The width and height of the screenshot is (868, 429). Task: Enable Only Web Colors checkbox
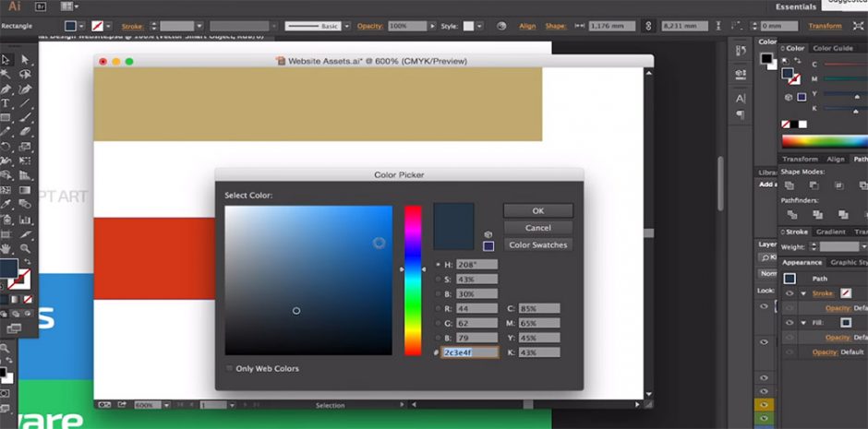[x=230, y=369]
